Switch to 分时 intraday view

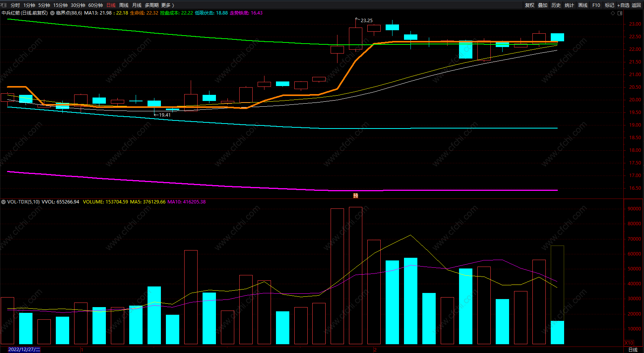pyautogui.click(x=15, y=5)
